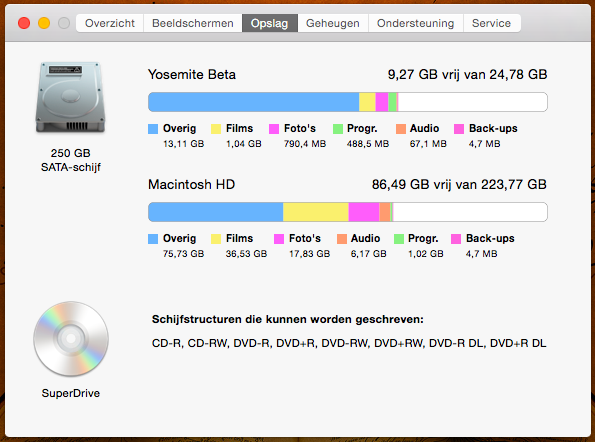Click the Macintosh HD volume name

[191, 184]
